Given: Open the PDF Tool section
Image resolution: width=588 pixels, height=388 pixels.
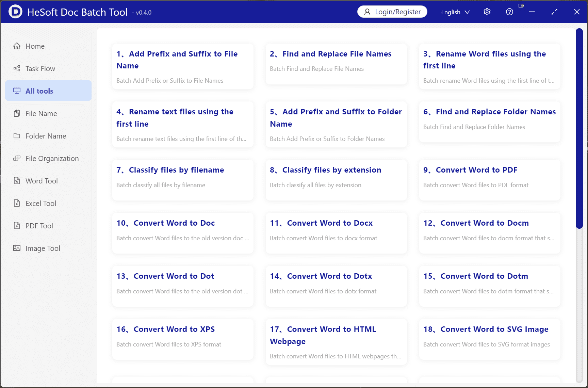Looking at the screenshot, I should (x=39, y=226).
